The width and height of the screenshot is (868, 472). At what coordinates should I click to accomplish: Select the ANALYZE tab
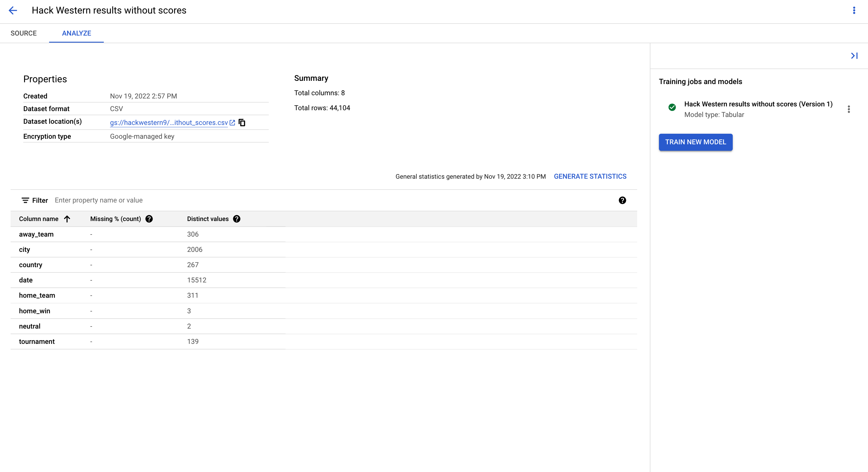tap(76, 33)
